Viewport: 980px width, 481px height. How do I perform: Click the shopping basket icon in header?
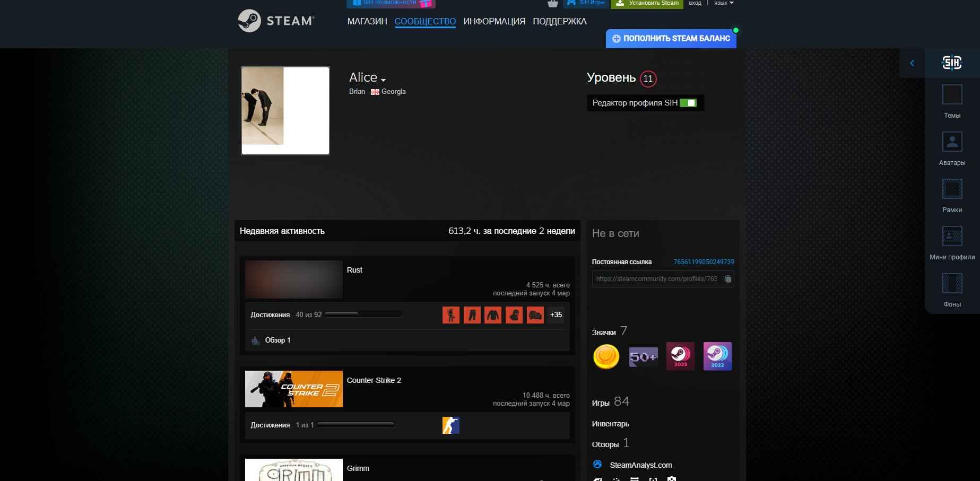tap(553, 4)
